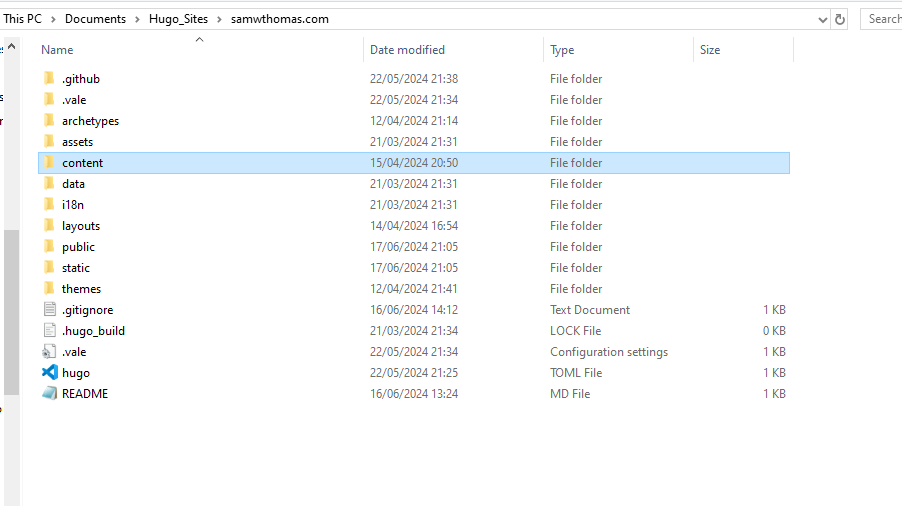This screenshot has height=506, width=902.
Task: Navigate to Documents in the breadcrumb path
Action: coord(96,19)
